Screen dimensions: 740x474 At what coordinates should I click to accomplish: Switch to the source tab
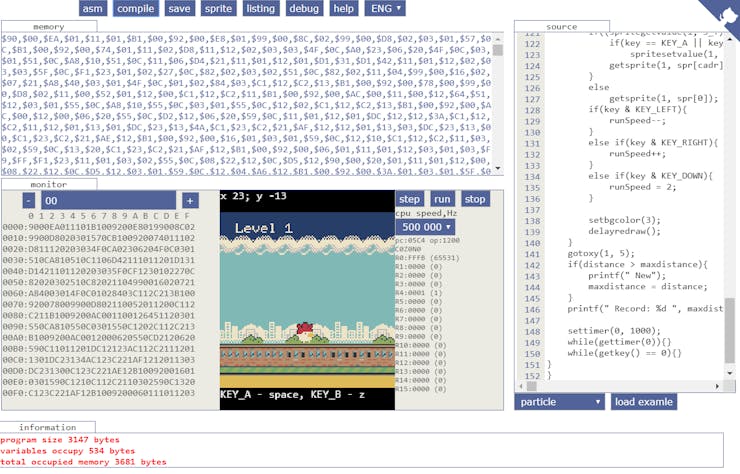tap(562, 26)
